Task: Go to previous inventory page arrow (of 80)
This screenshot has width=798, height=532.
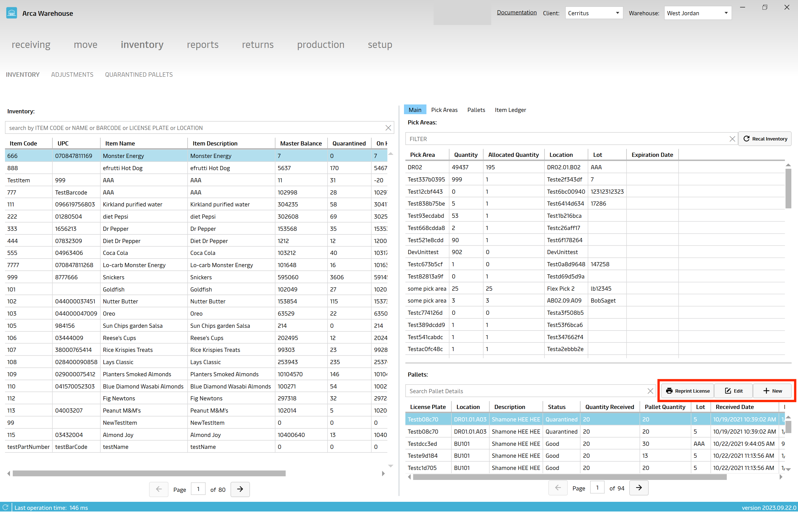Action: click(159, 489)
